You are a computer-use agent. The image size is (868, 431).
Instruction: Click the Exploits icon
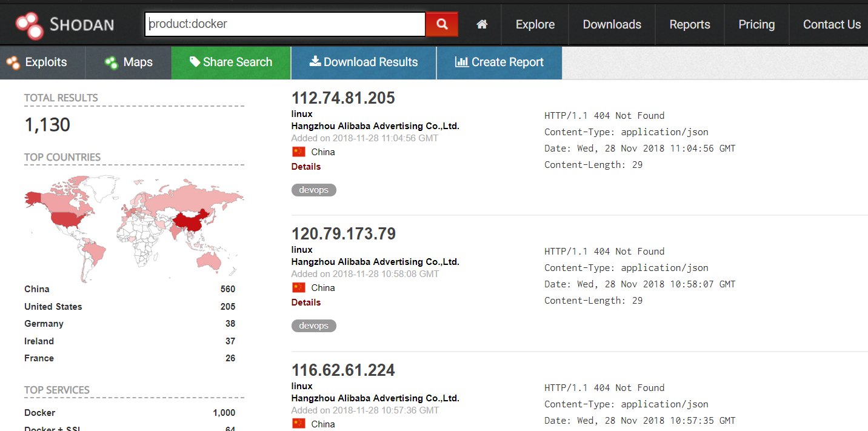tap(13, 62)
